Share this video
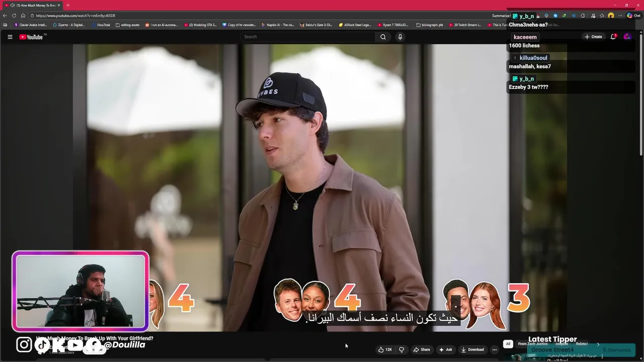Screen dimensions: 644x362 tap(422, 349)
